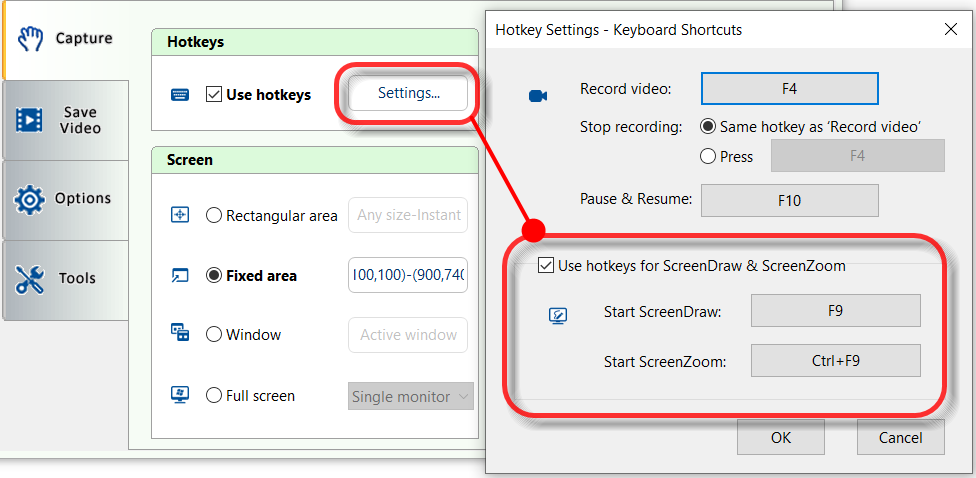The width and height of the screenshot is (976, 478).
Task: Expand the Single monitor dropdown
Action: (x=410, y=397)
